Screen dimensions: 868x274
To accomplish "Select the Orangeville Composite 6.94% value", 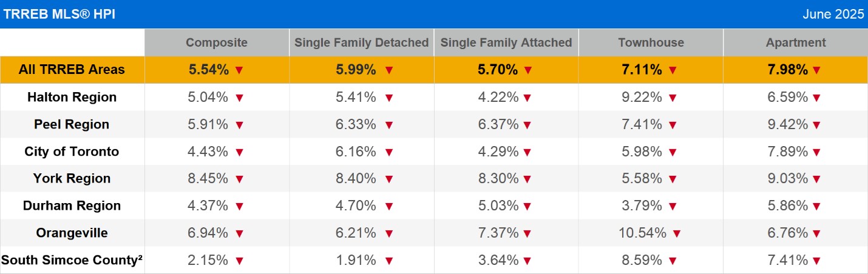I will [x=209, y=233].
